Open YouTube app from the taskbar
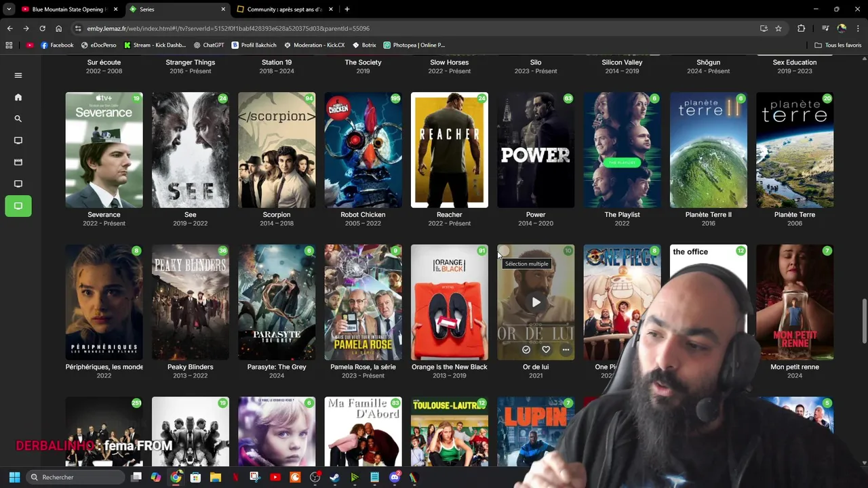Image resolution: width=868 pixels, height=488 pixels. coord(275,477)
